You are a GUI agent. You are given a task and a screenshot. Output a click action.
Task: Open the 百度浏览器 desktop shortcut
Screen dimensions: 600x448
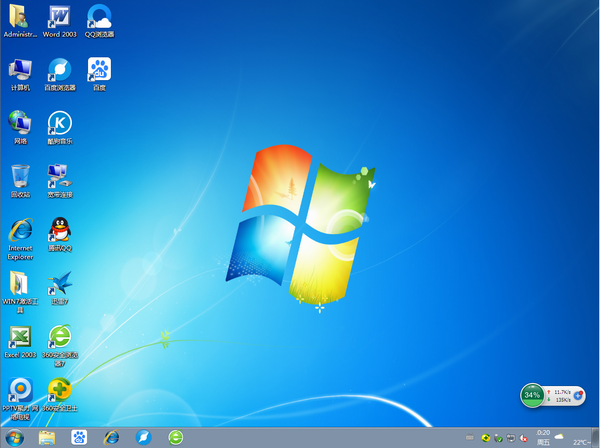point(60,70)
